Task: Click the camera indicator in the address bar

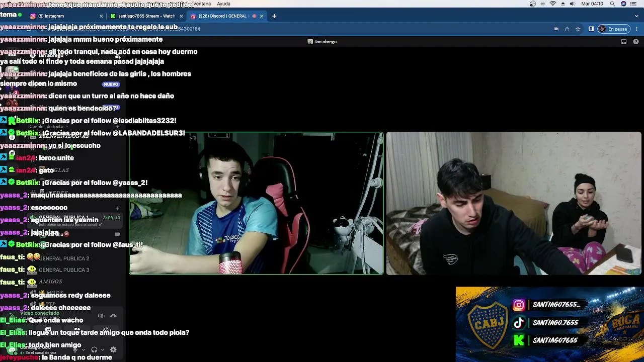Action: [556, 29]
